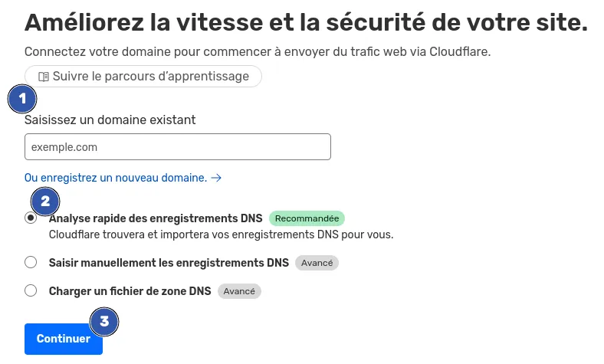This screenshot has width=604, height=364.
Task: Click the "Saisissez un domaine existant" label
Action: click(x=110, y=120)
